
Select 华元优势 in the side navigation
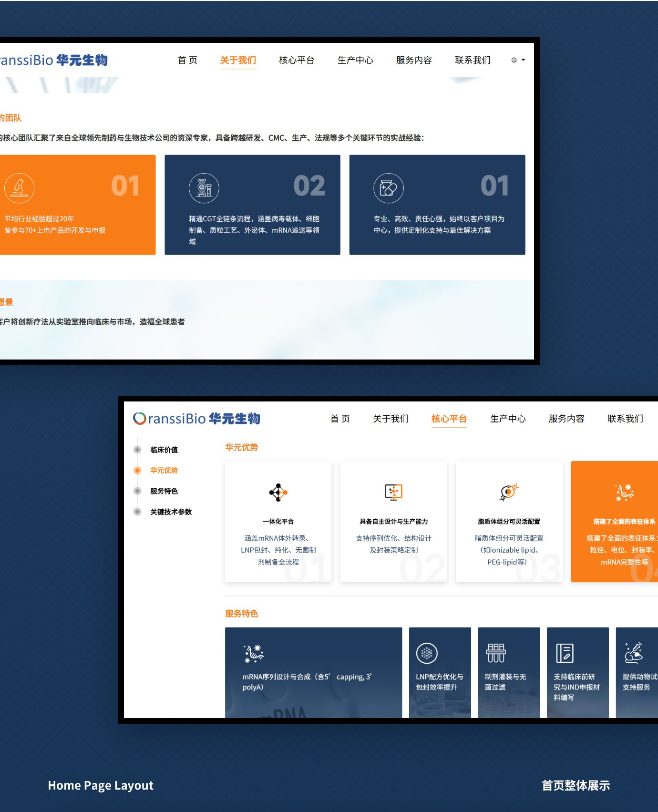click(164, 470)
